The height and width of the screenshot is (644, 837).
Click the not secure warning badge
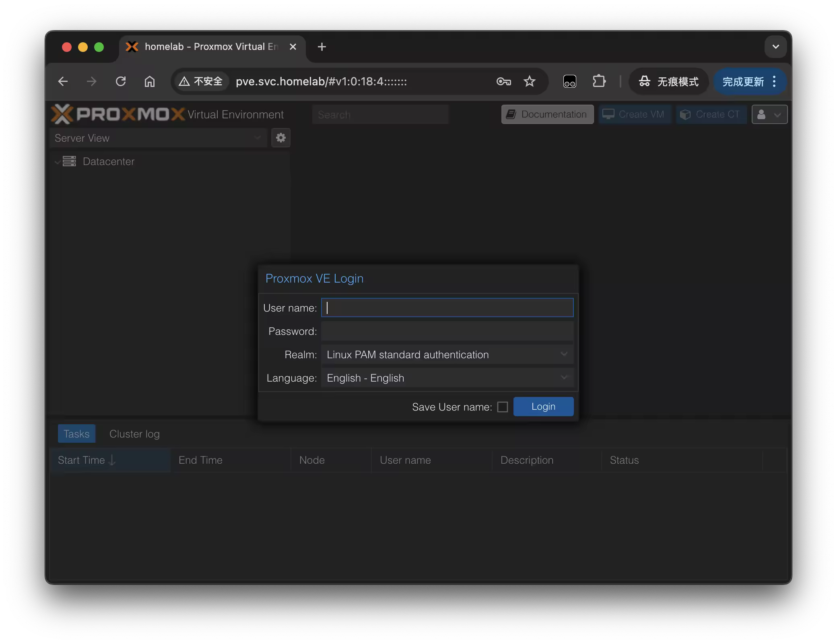coord(201,82)
